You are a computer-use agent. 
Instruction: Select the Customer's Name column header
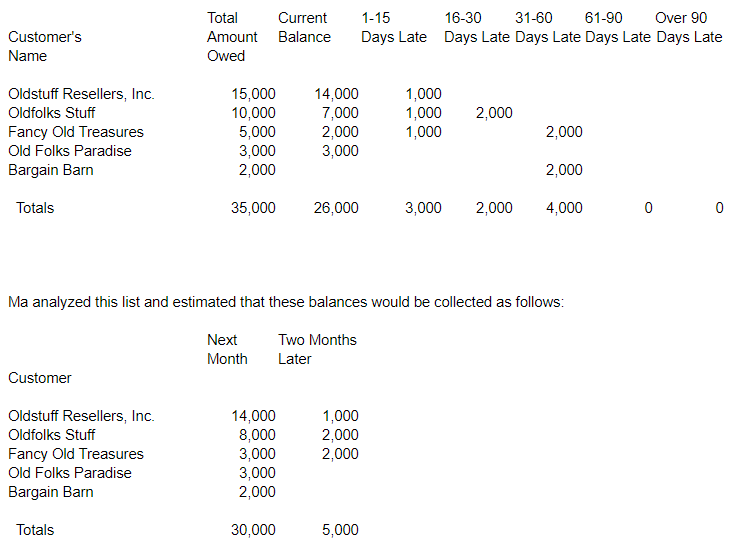point(45,46)
